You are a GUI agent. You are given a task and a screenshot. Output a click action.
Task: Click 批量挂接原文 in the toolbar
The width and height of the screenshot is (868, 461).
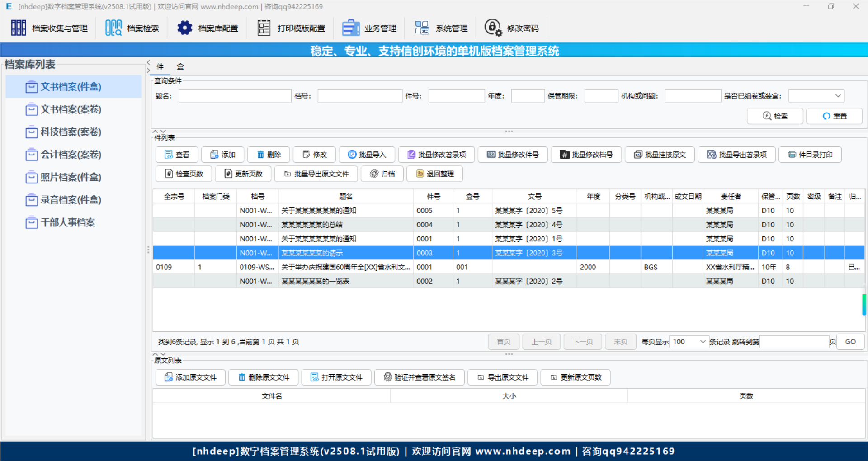659,154
